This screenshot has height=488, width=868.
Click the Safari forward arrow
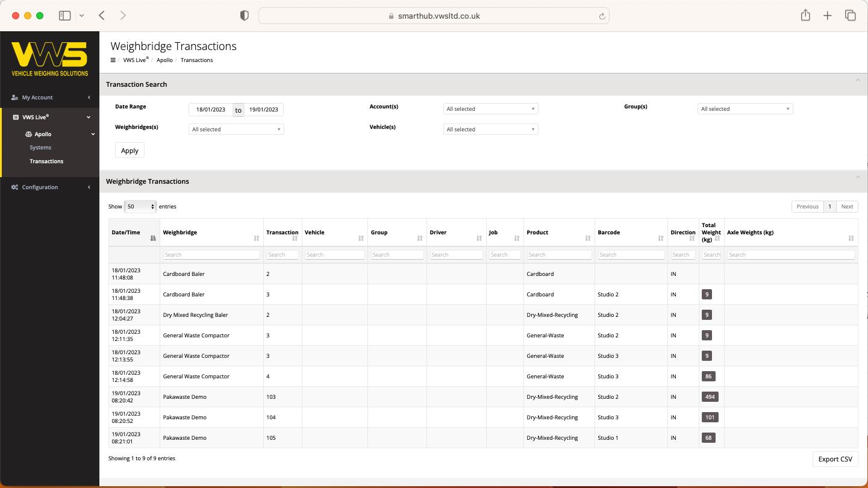123,16
